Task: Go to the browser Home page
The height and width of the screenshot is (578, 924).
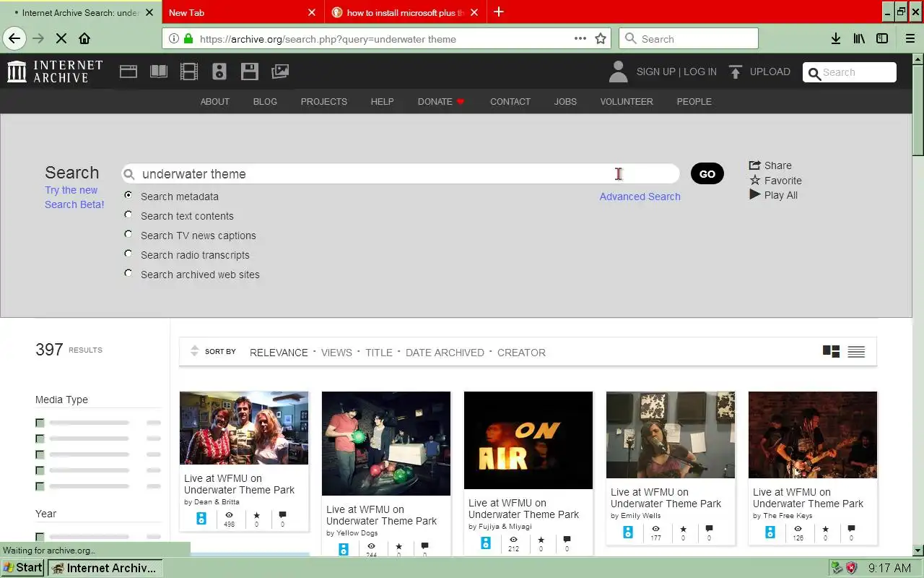Action: point(84,39)
